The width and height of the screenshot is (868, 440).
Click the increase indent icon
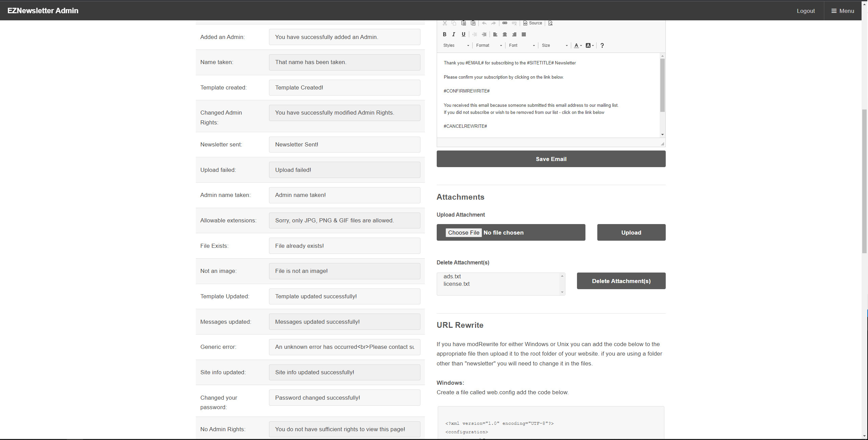point(484,34)
